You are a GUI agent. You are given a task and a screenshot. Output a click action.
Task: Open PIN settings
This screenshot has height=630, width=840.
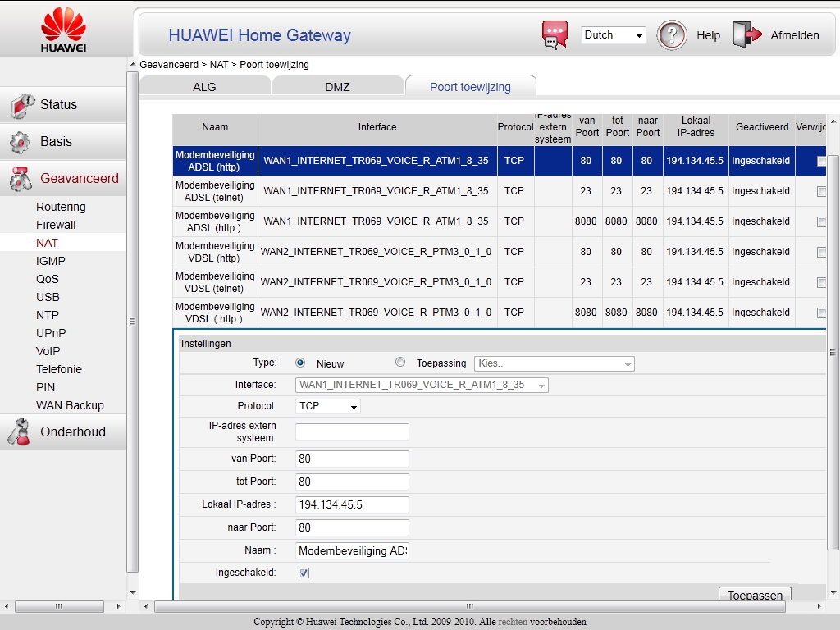click(x=46, y=387)
